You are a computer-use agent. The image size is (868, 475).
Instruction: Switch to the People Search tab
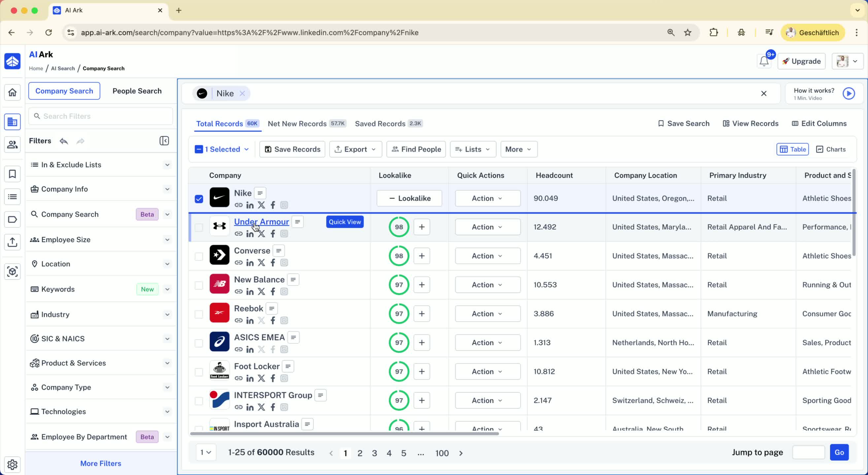[137, 91]
